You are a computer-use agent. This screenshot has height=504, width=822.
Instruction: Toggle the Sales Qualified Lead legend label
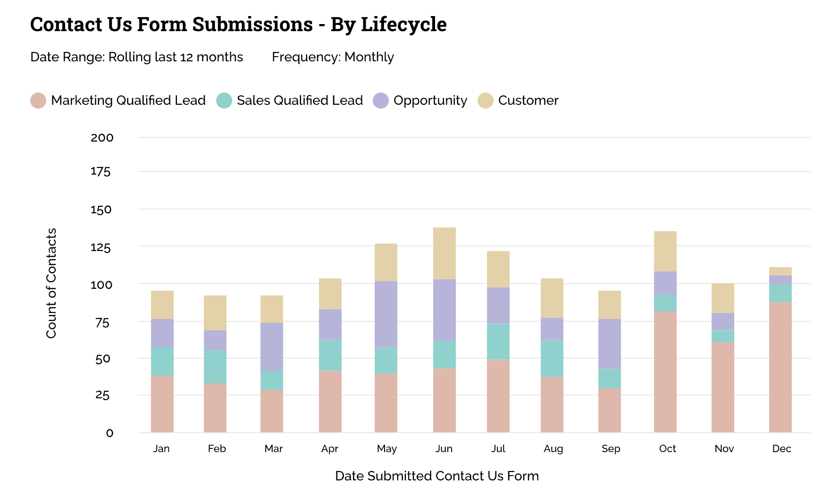(300, 101)
